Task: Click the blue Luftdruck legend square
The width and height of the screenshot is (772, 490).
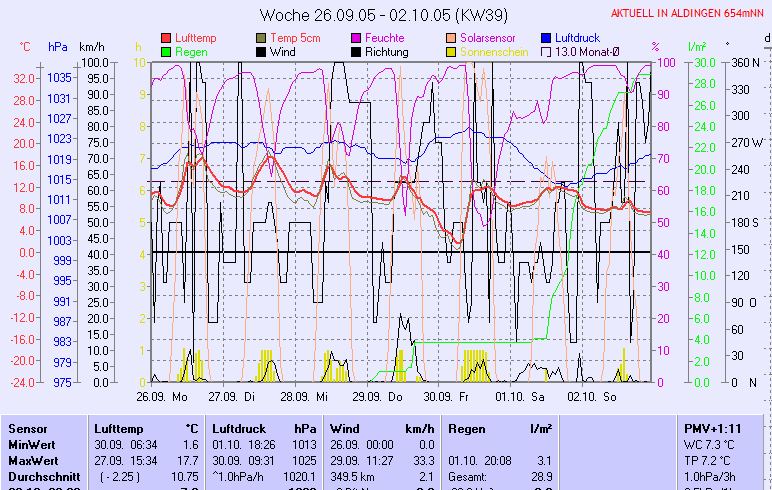Action: tap(547, 38)
